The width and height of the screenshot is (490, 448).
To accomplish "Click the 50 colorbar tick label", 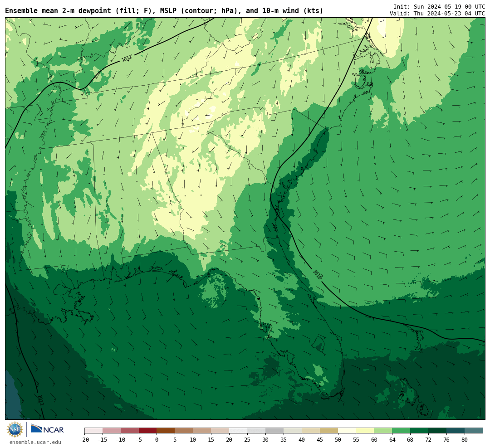I will point(338,440).
